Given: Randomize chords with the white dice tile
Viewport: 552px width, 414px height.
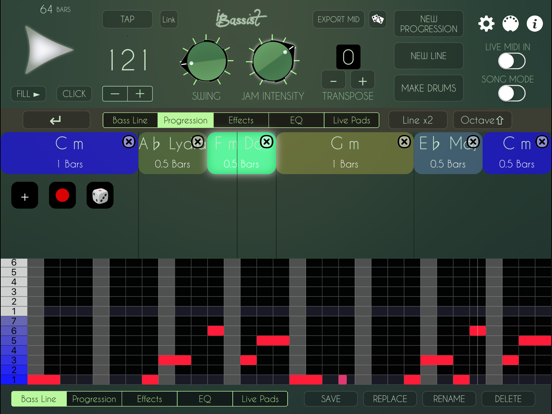Looking at the screenshot, I should point(100,195).
